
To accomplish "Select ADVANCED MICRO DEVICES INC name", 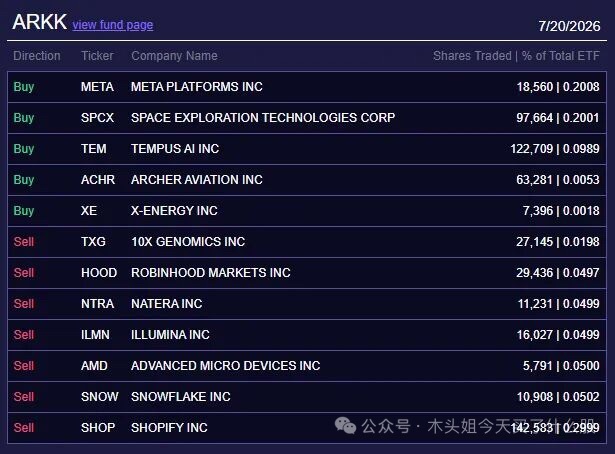I will click(x=226, y=365).
